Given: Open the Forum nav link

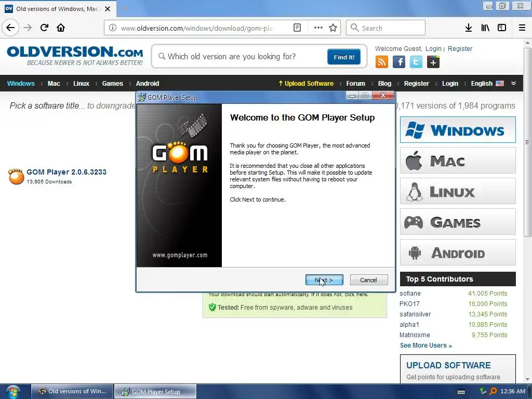Looking at the screenshot, I should (x=355, y=84).
